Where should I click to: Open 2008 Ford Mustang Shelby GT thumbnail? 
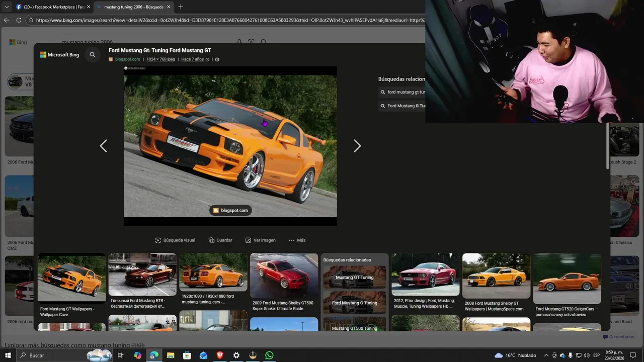click(x=497, y=276)
